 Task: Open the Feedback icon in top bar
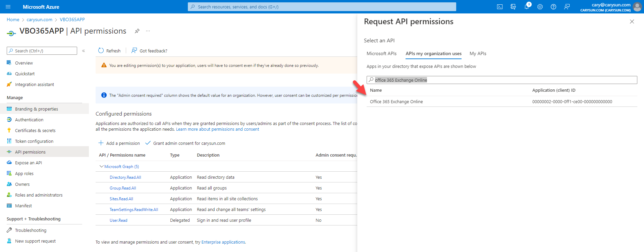(x=567, y=7)
